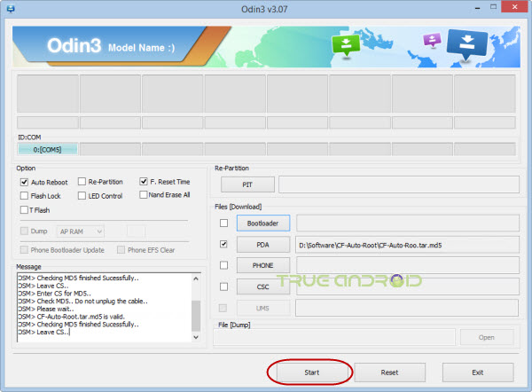Open the AP RAM dump dropdown
532x392 pixels.
80,231
